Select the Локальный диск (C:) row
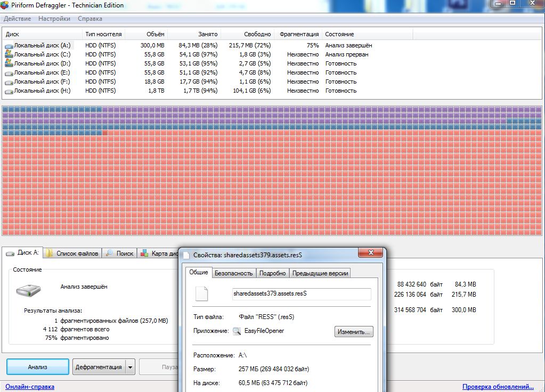The image size is (545, 392). 208,54
